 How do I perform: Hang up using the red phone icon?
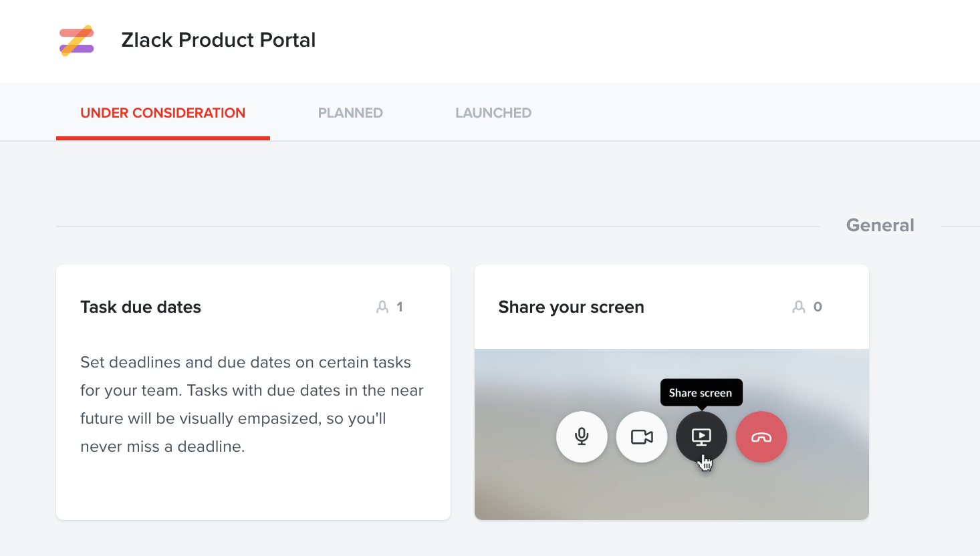click(761, 436)
